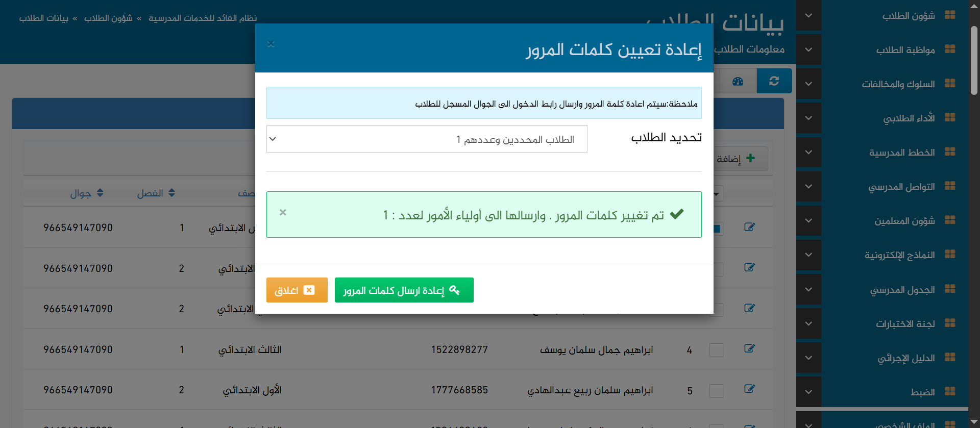Click the refresh icon button
Image resolution: width=980 pixels, height=428 pixels.
[774, 81]
